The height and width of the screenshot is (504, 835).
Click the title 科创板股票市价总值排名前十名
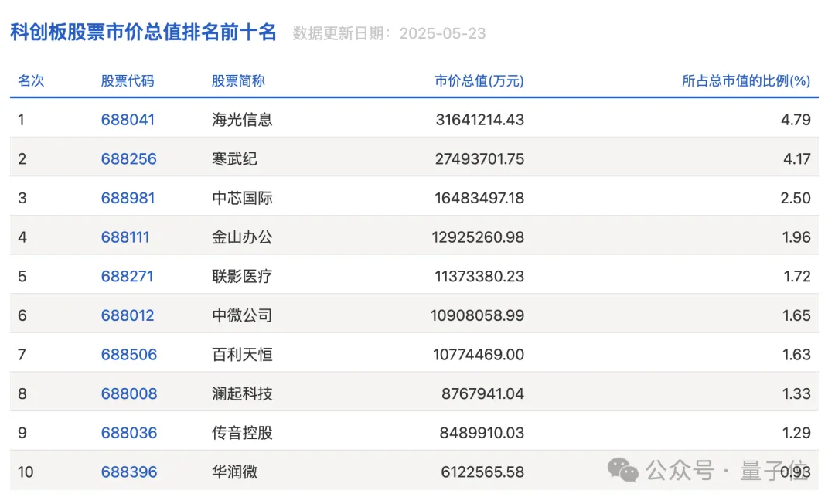(x=143, y=32)
